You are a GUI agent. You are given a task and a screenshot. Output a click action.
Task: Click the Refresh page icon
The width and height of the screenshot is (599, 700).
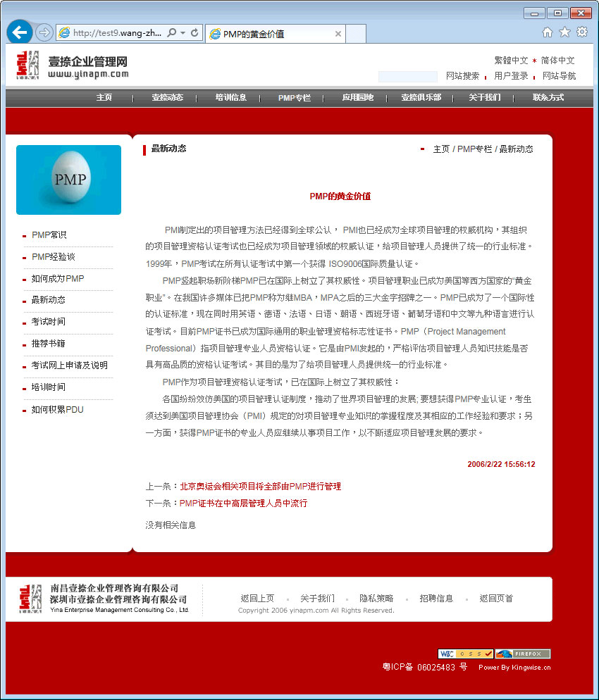pos(194,32)
